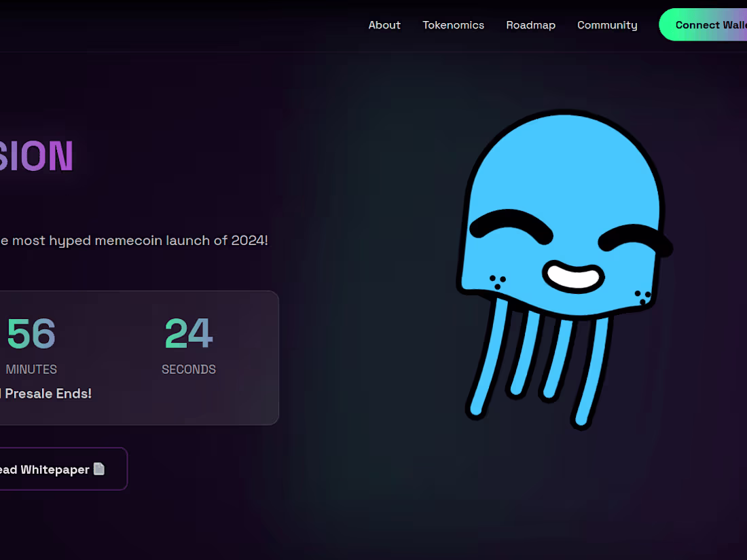Open the About section

[x=384, y=24]
